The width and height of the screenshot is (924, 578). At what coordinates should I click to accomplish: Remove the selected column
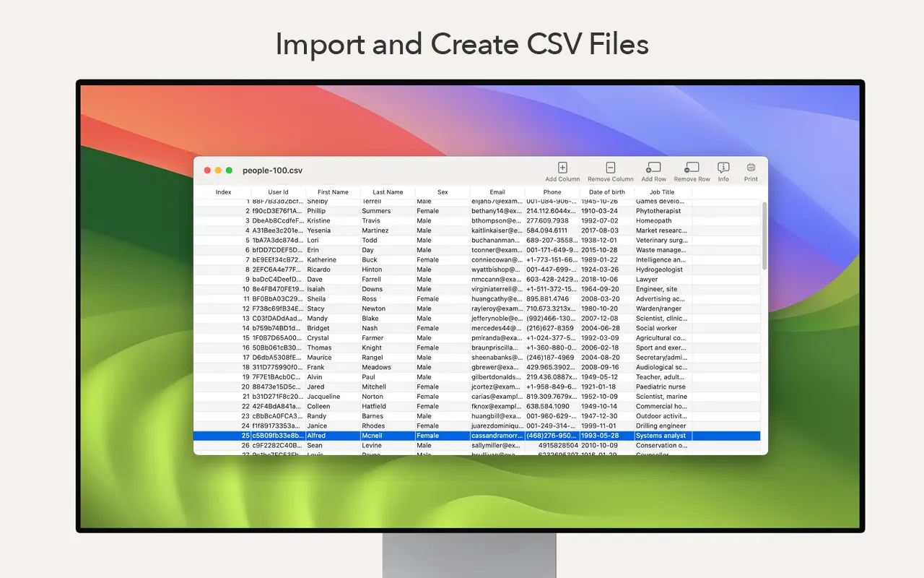point(610,170)
